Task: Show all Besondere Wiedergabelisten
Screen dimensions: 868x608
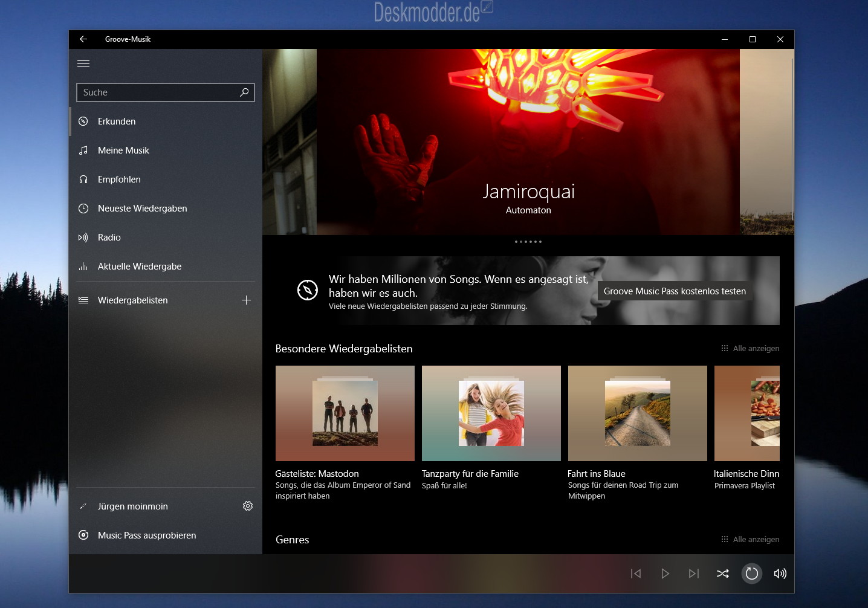Action: click(750, 349)
